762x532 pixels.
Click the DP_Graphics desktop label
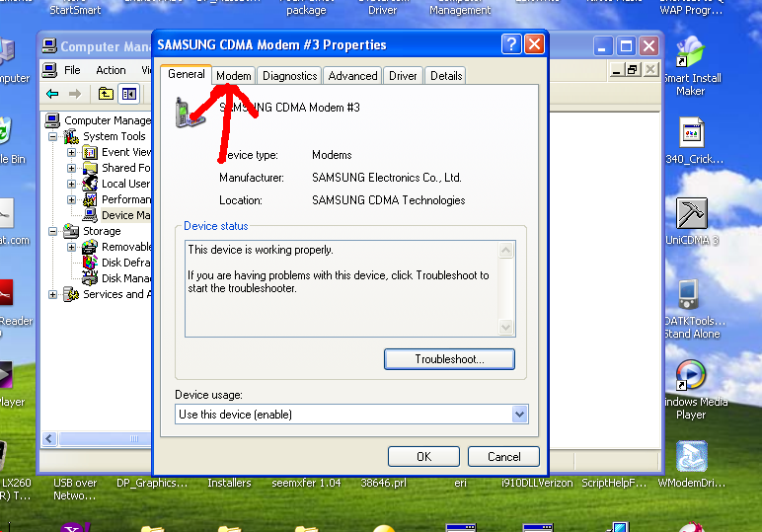[x=152, y=483]
